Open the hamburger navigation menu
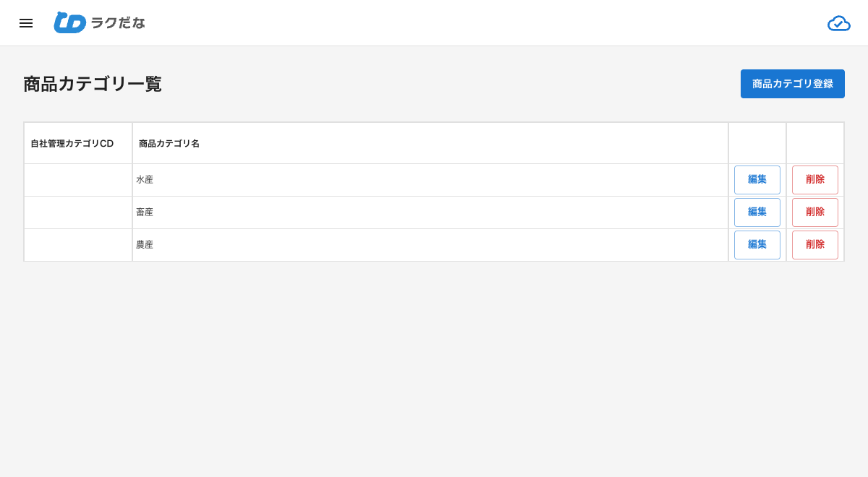This screenshot has width=868, height=477. tap(26, 23)
